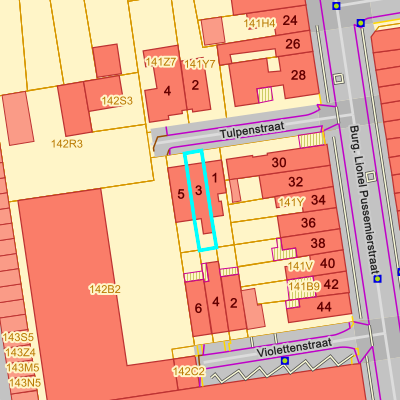Select the grey square symbol beside house 28
The height and width of the screenshot is (400, 400).
[339, 79]
